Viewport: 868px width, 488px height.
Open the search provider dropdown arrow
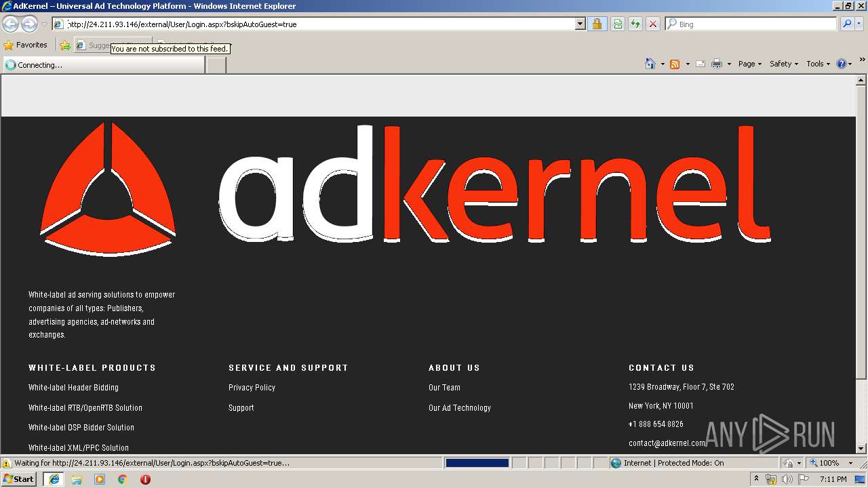coord(859,24)
